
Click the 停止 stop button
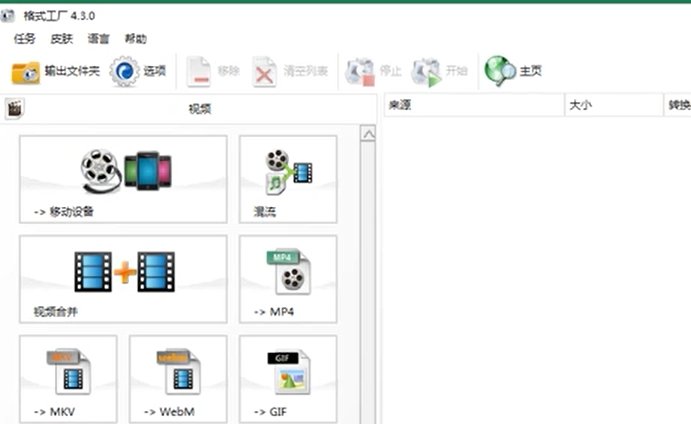[373, 71]
